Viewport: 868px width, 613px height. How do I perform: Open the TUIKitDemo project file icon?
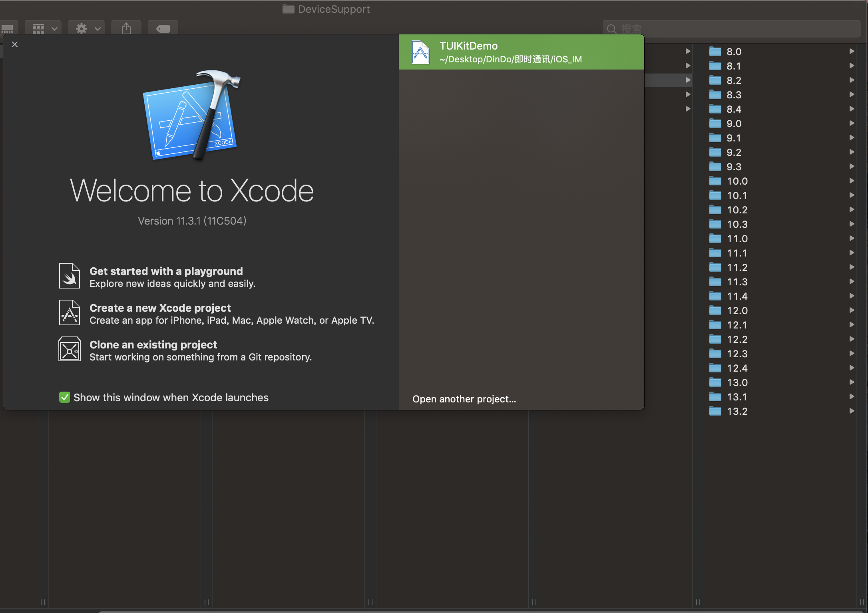(x=420, y=52)
